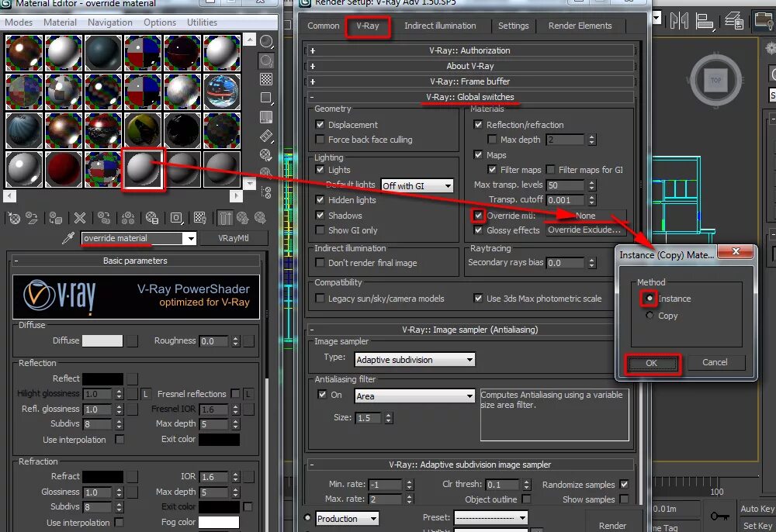776x532 pixels.
Task: Click Material ID Channel icon
Action: coord(176,218)
